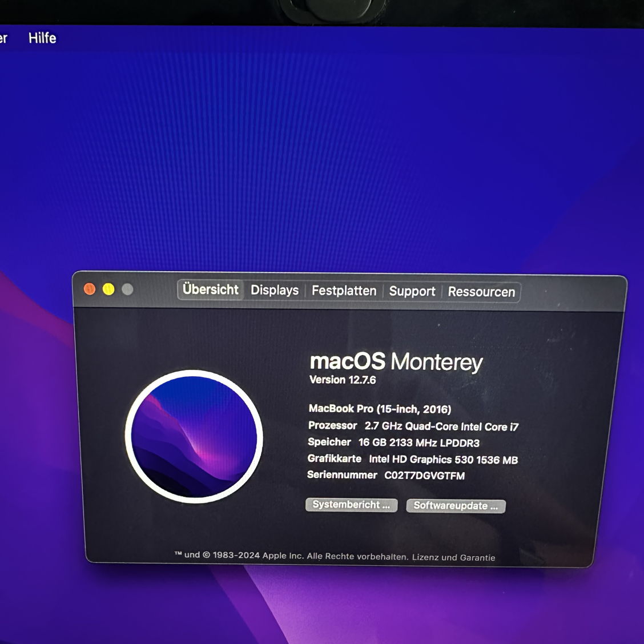The height and width of the screenshot is (644, 644).
Task: Click the Version 12.7.6 text
Action: point(343,380)
